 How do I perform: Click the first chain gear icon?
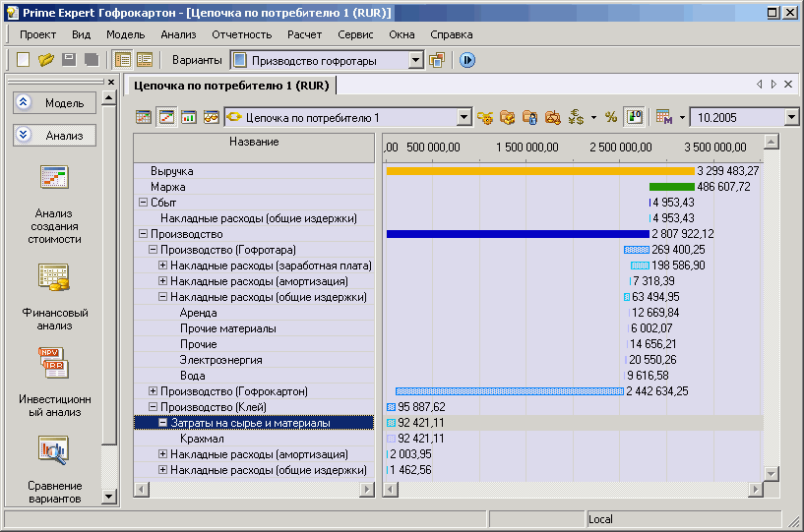[x=485, y=117]
